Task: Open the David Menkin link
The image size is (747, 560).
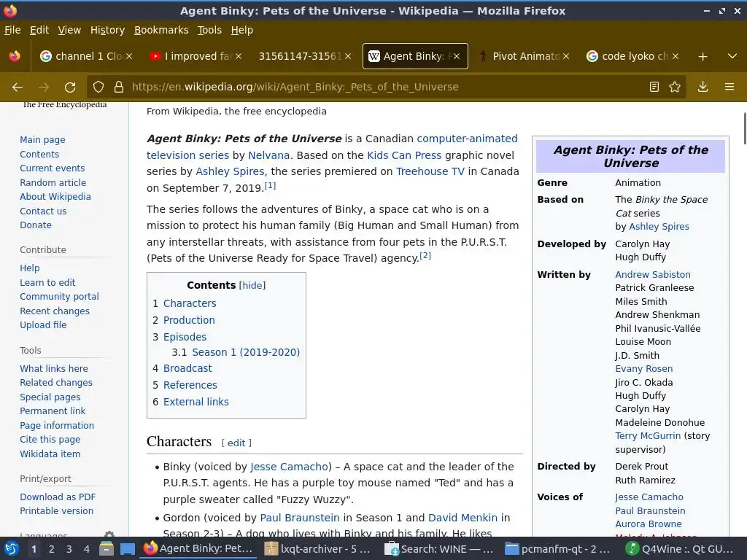Action: click(x=462, y=518)
